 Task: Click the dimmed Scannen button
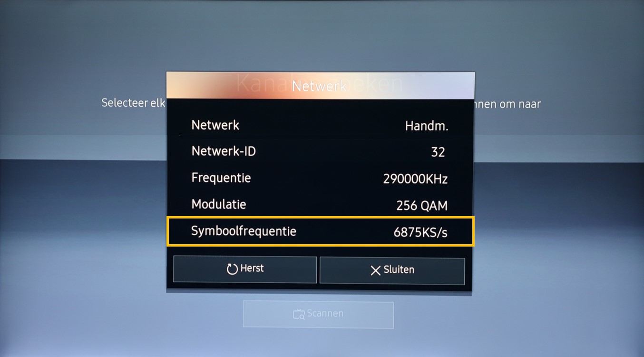(318, 314)
